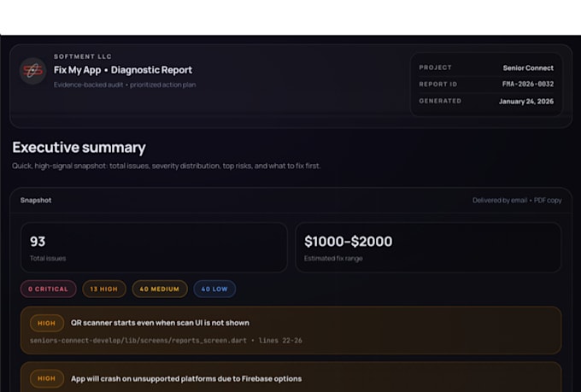Viewport: 581px width, 392px height.
Task: Click the January 24, 2026 generated date
Action: [526, 101]
